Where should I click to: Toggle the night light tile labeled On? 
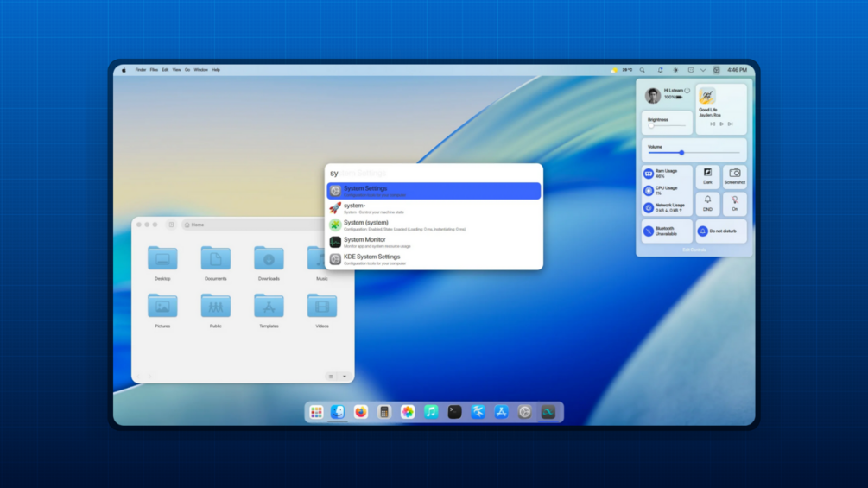tap(735, 204)
